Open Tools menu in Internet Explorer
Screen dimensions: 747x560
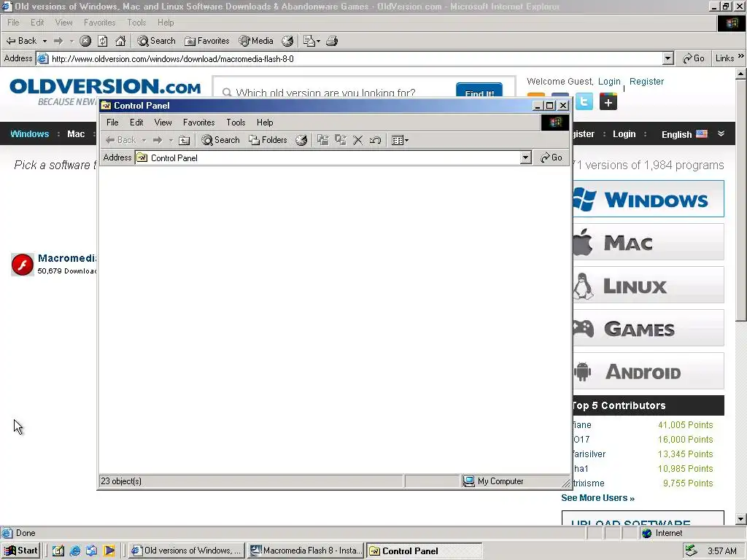(x=136, y=23)
